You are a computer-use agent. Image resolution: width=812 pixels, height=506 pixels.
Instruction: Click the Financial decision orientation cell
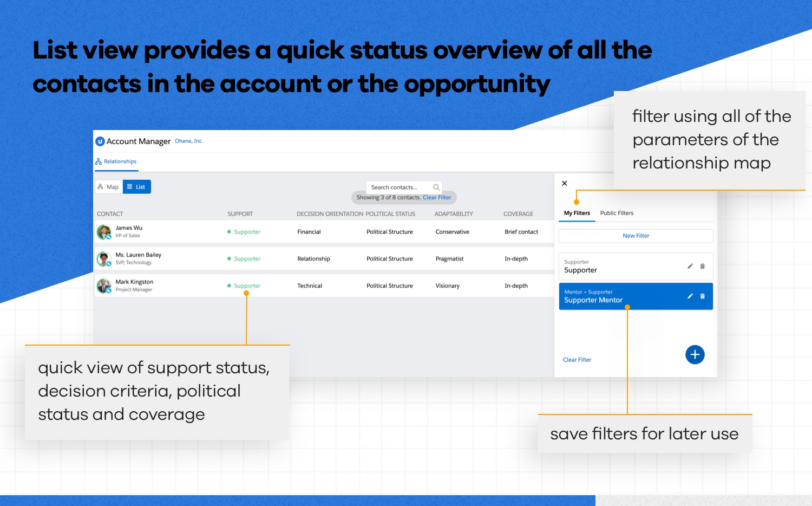[309, 232]
